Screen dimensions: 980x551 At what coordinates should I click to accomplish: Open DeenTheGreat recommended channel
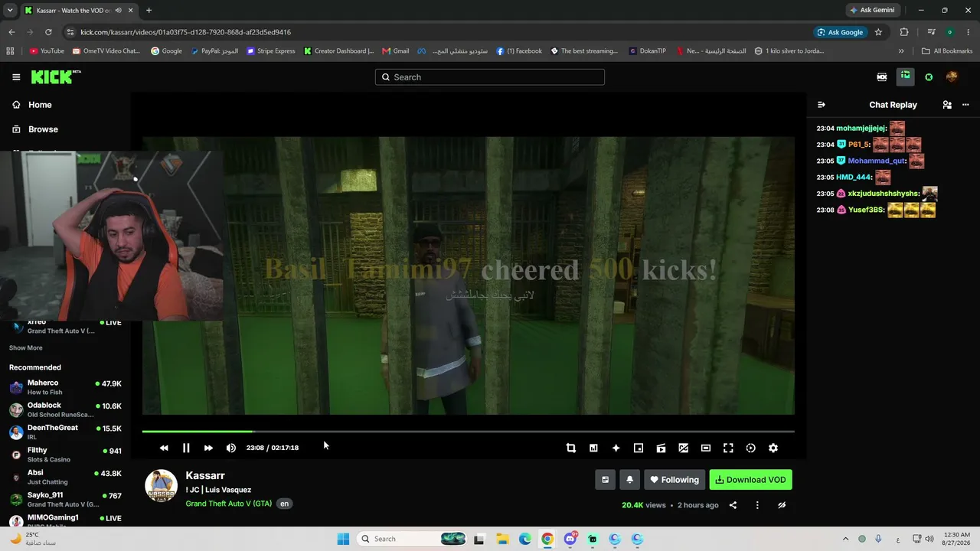click(x=65, y=432)
